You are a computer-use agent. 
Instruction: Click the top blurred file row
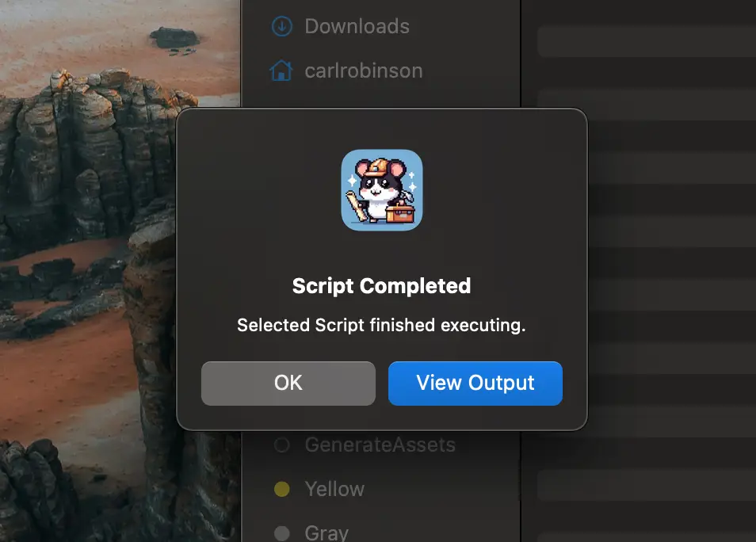(646, 41)
